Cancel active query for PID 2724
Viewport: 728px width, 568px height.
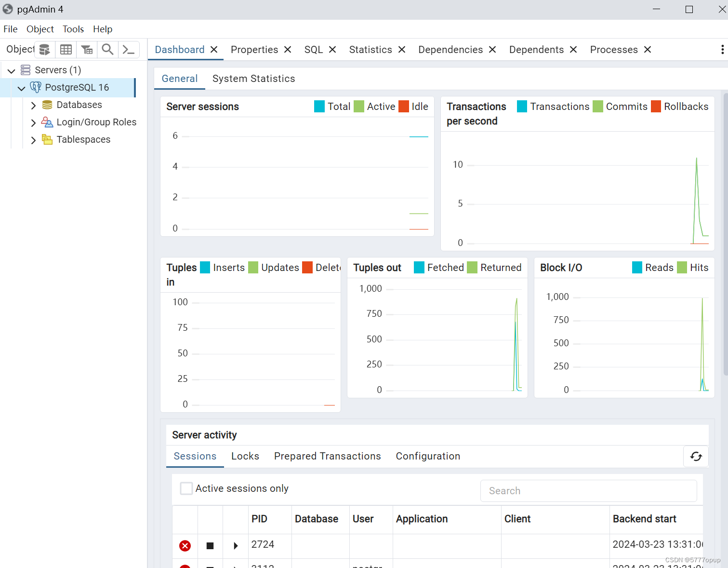210,546
